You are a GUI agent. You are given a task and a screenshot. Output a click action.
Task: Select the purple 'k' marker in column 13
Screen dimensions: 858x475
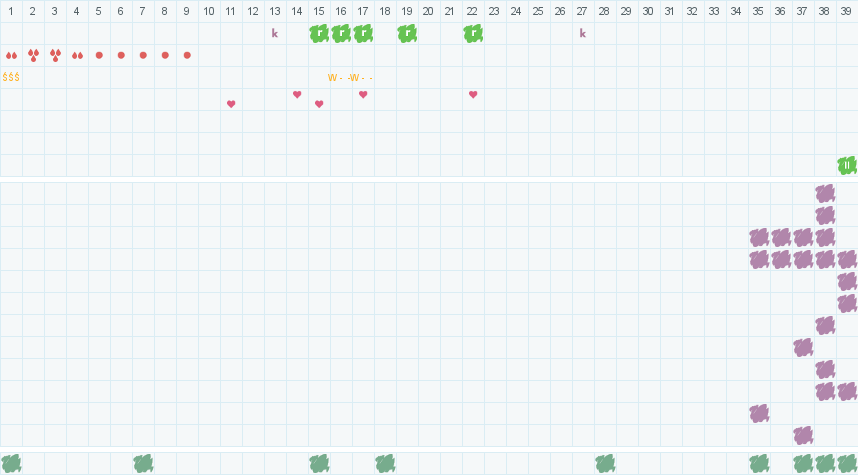click(275, 33)
